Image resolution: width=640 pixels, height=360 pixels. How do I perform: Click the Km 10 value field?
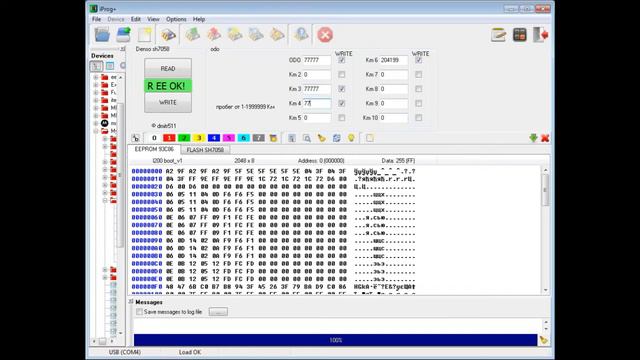393,118
